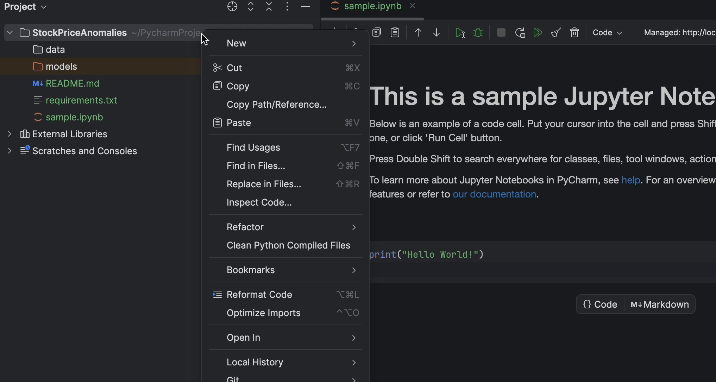Hide the Project tool window with the minus icon

(x=305, y=7)
